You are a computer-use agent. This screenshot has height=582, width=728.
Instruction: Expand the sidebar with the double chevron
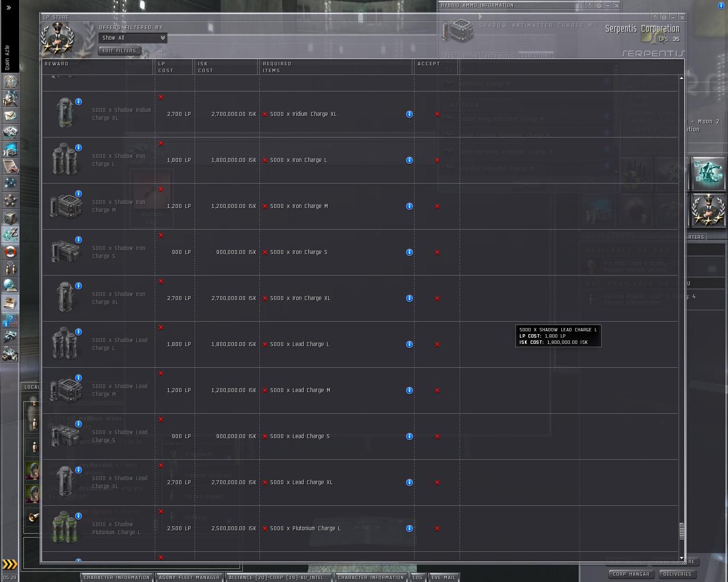(9, 7)
